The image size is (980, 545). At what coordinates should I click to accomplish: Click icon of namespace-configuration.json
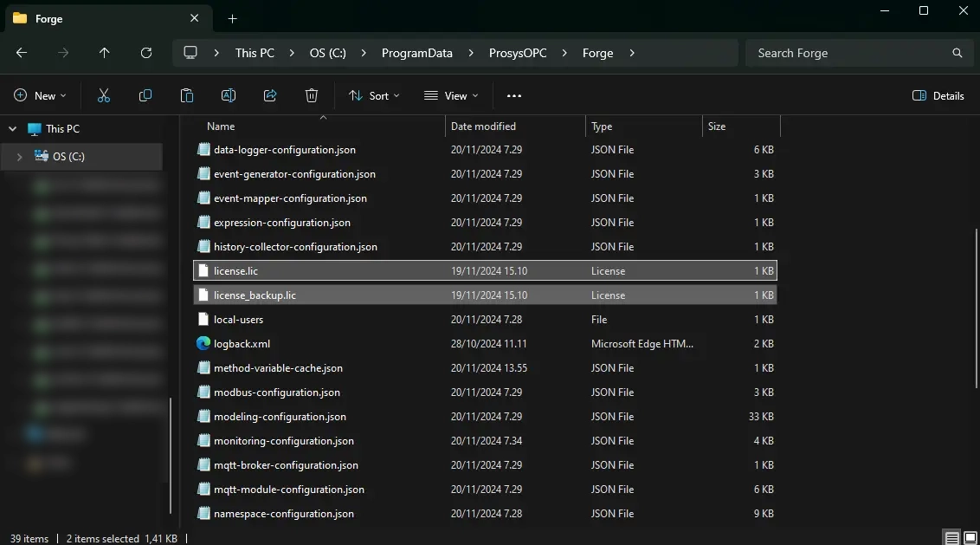[x=203, y=514]
